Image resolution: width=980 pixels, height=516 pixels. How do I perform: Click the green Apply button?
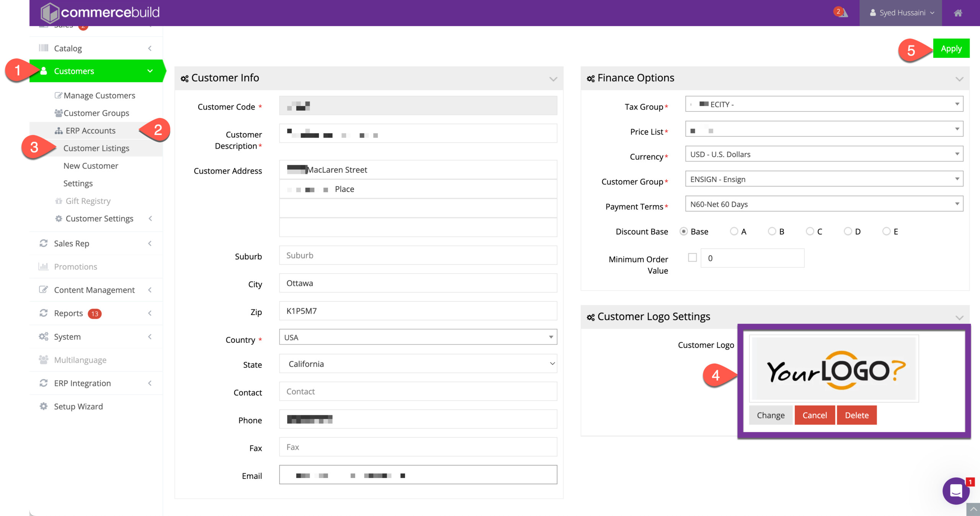coord(951,49)
